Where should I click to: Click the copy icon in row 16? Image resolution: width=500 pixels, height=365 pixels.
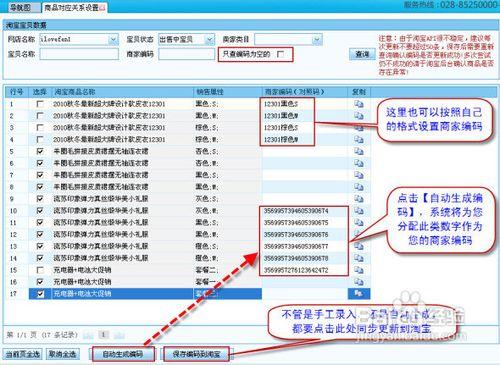[x=359, y=282]
